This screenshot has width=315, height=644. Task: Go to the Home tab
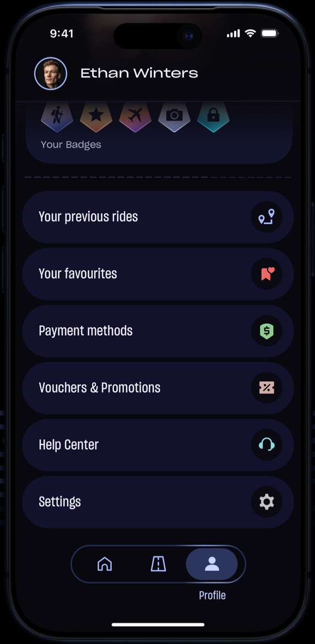pos(105,564)
